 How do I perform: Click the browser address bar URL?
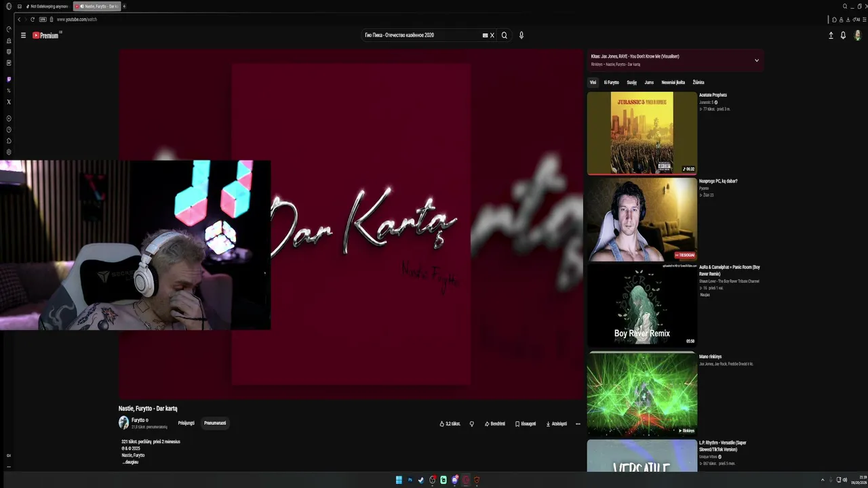(77, 19)
